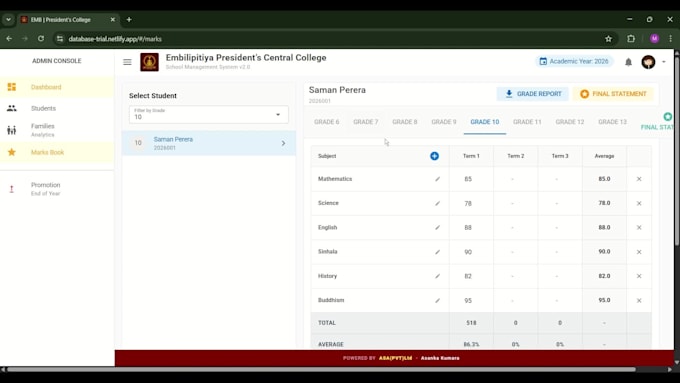Click the Dashboard grid icon
Viewport: 680px width, 383px height.
[12, 87]
